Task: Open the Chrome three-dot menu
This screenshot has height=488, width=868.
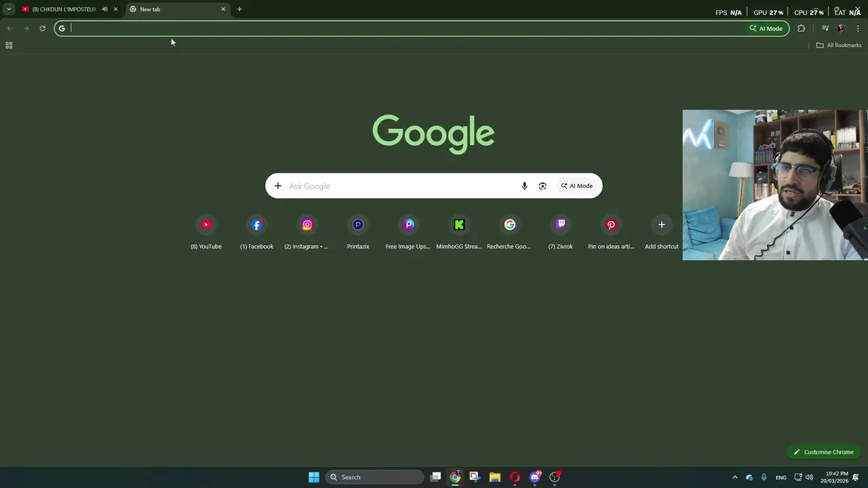Action: (858, 28)
